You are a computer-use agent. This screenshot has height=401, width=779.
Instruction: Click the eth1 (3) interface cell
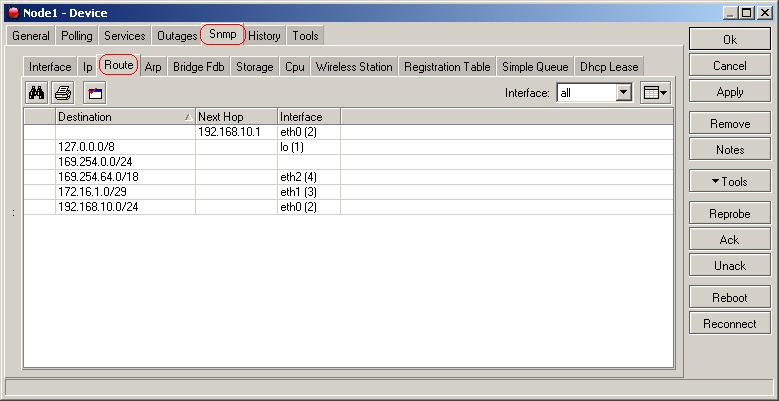(309, 192)
